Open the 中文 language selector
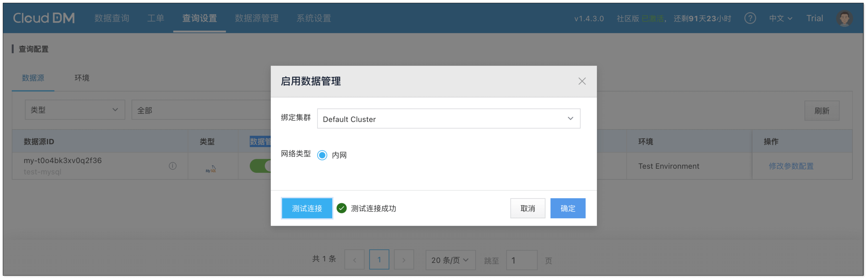Viewport: 868px width, 280px height. (780, 18)
